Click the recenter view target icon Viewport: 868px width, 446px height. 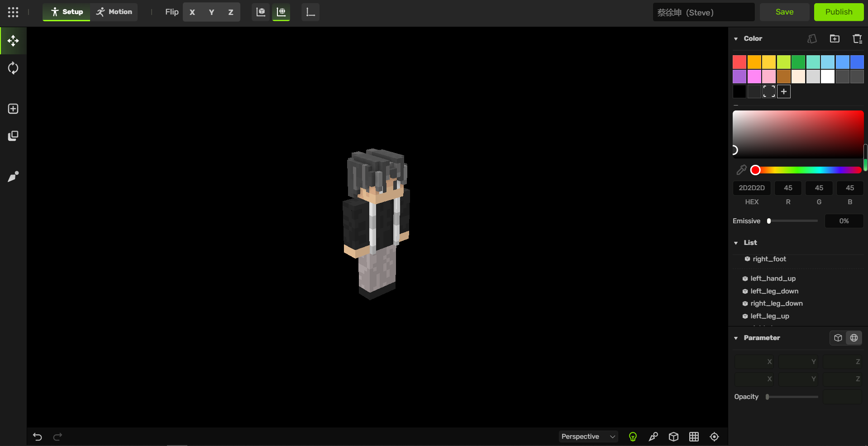pyautogui.click(x=714, y=436)
